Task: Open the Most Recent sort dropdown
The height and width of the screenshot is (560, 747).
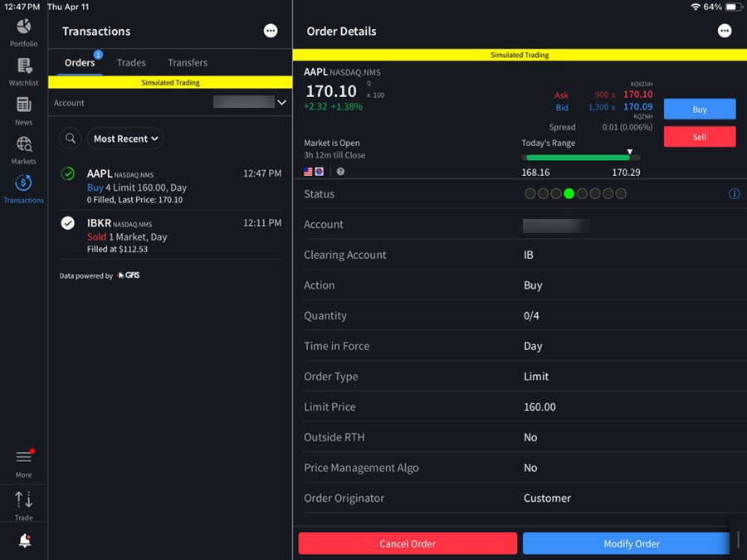Action: [x=124, y=138]
